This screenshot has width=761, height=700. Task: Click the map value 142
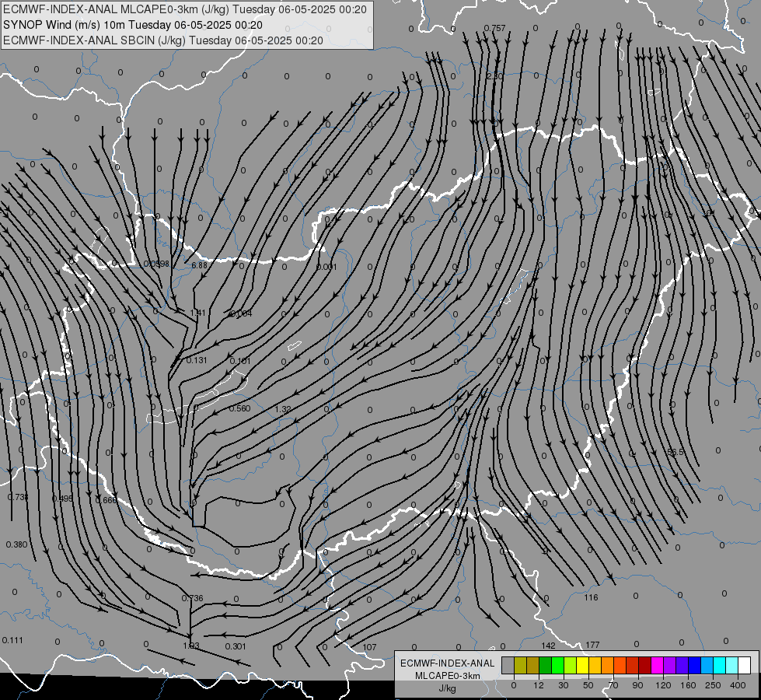[x=548, y=646]
